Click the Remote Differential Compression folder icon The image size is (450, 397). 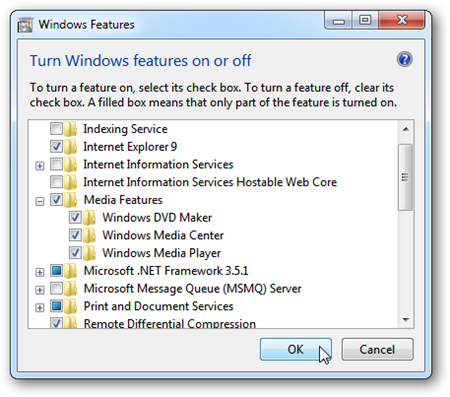click(x=71, y=323)
